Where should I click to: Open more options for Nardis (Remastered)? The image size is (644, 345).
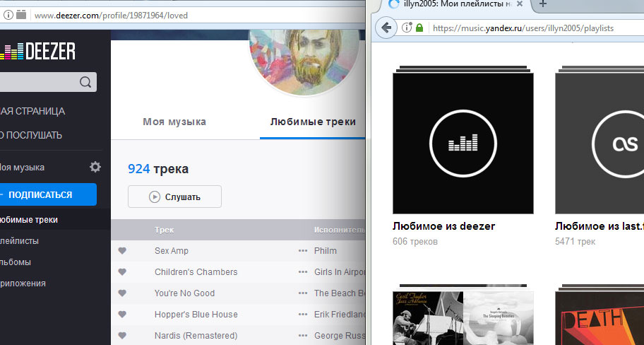(303, 336)
